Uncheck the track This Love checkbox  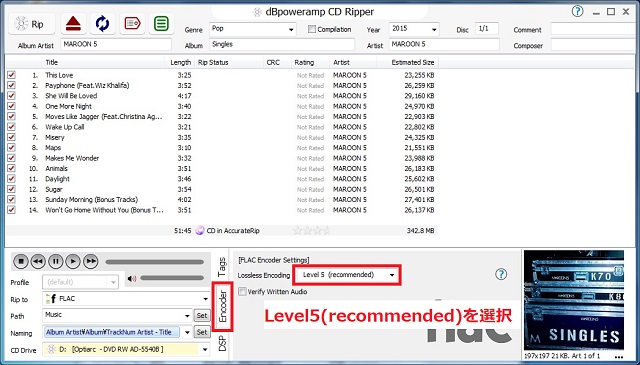coord(11,75)
